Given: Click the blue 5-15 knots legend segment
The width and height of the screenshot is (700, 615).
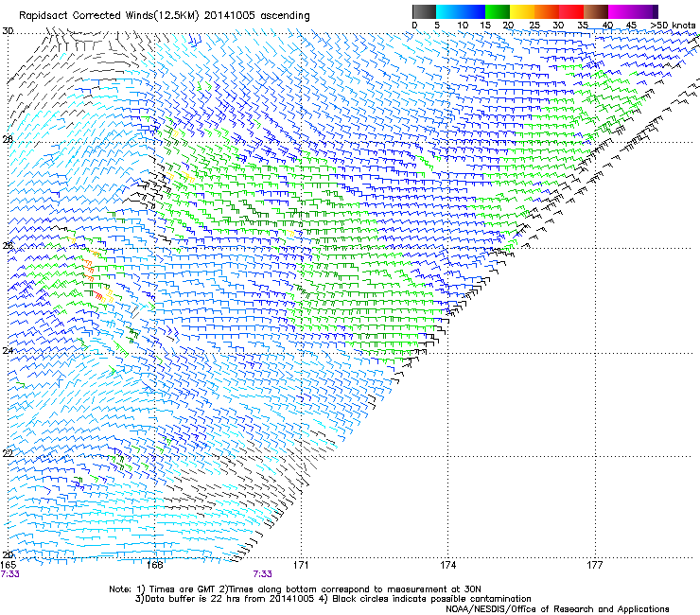Looking at the screenshot, I should click(461, 11).
